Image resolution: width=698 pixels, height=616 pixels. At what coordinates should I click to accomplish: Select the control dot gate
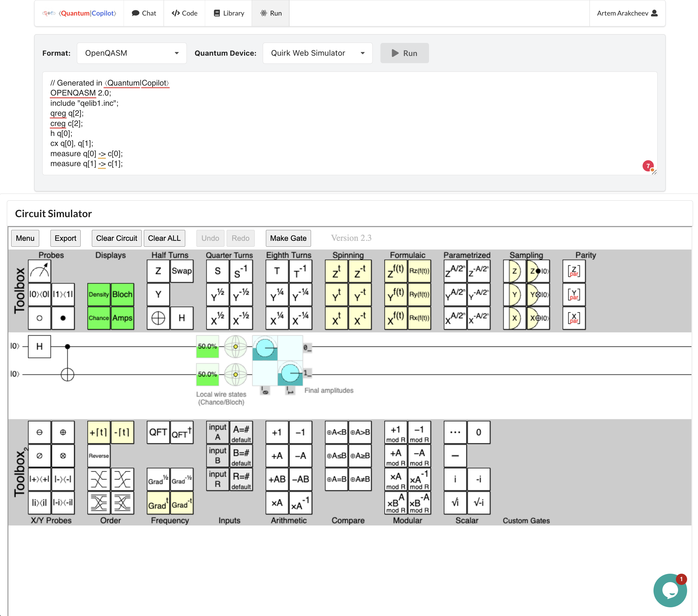63,318
